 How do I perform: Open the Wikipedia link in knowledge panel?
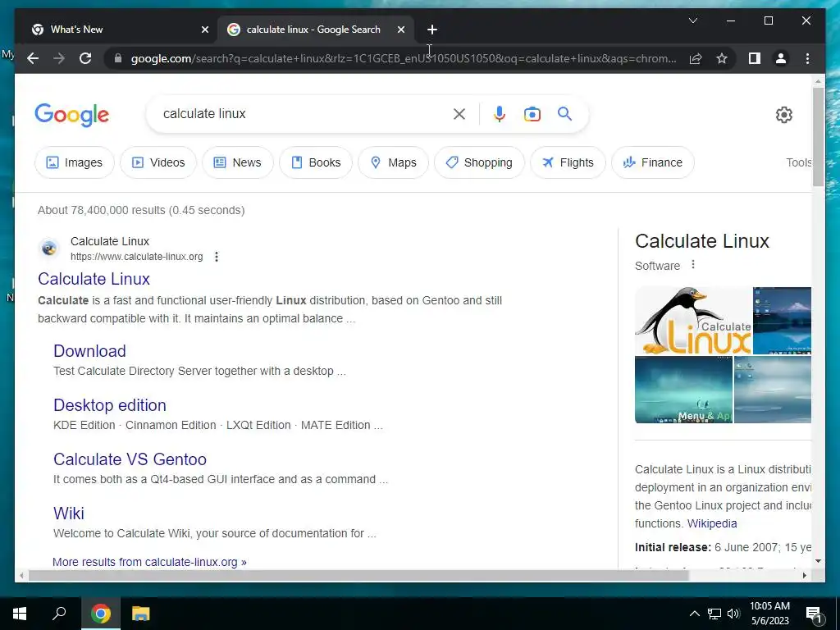coord(712,523)
